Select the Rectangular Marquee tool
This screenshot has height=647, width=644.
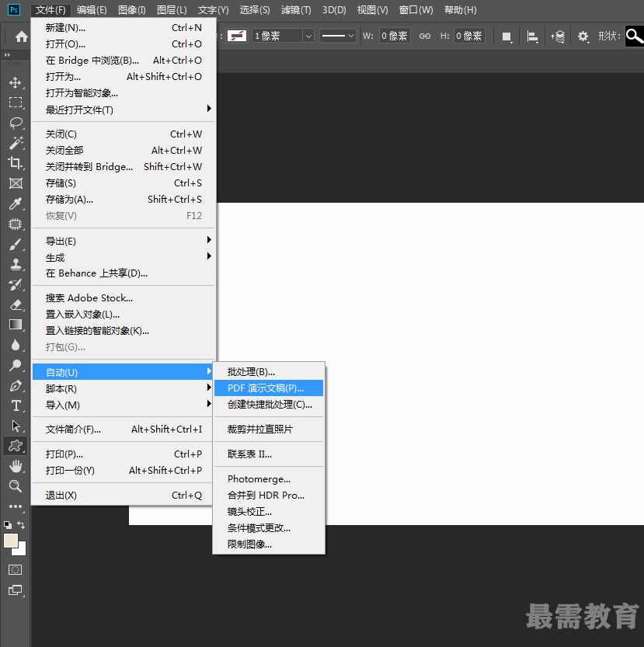coord(16,103)
